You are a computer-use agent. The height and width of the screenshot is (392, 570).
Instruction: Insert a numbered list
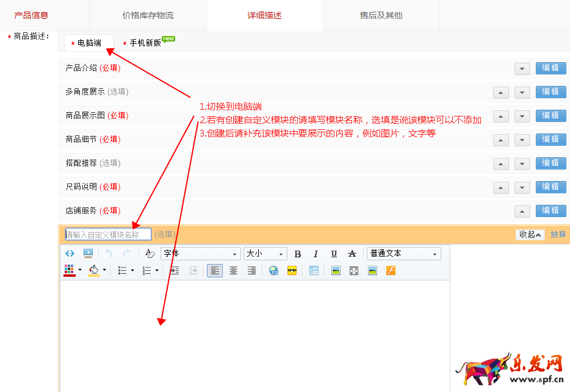tap(147, 271)
